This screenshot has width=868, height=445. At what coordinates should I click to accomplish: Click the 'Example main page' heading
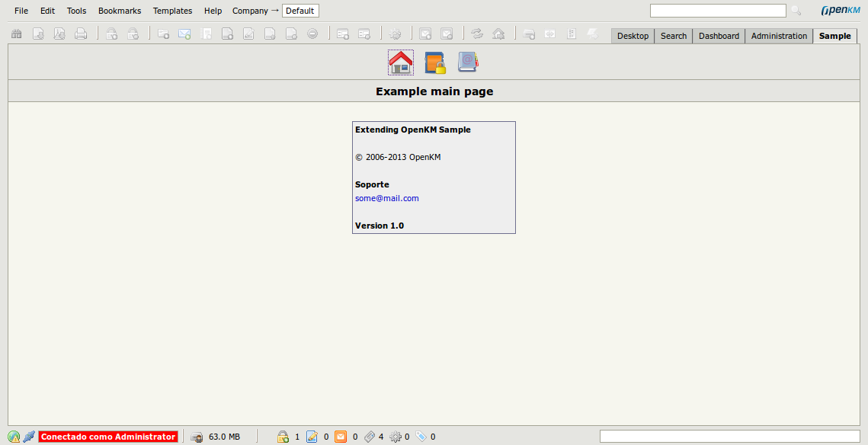point(434,91)
